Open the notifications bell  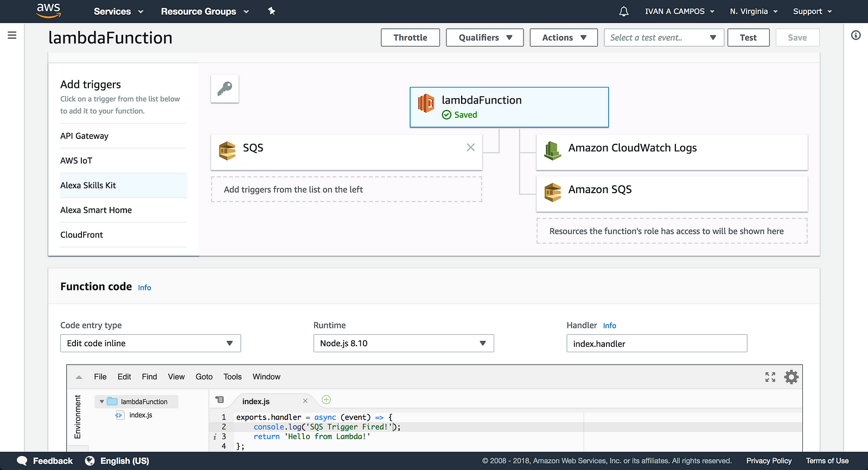coord(624,11)
